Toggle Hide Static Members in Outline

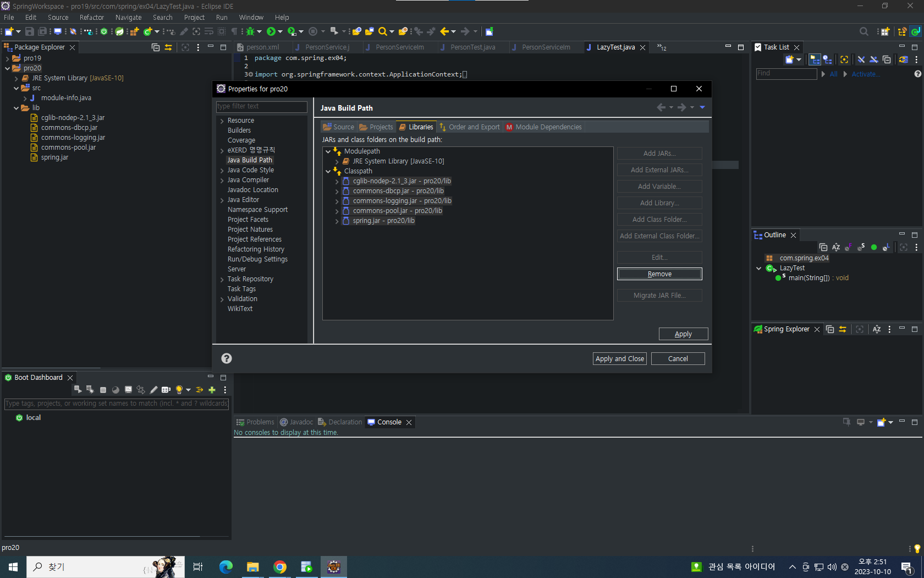pos(861,247)
